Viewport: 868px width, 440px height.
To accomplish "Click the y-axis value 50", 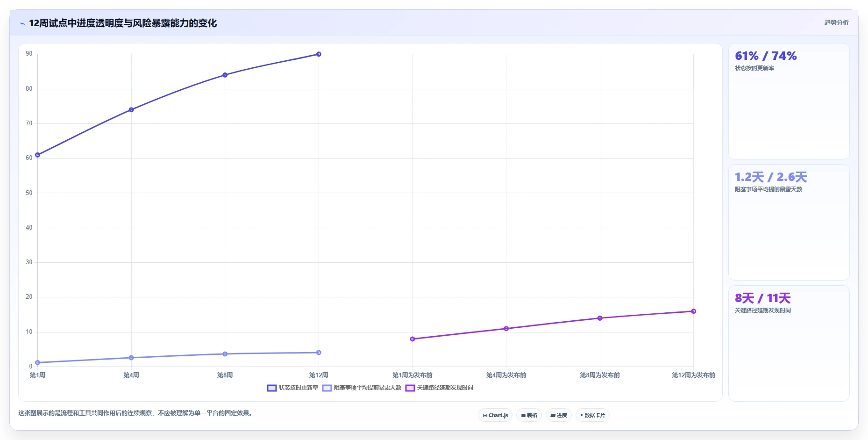I will 29,193.
